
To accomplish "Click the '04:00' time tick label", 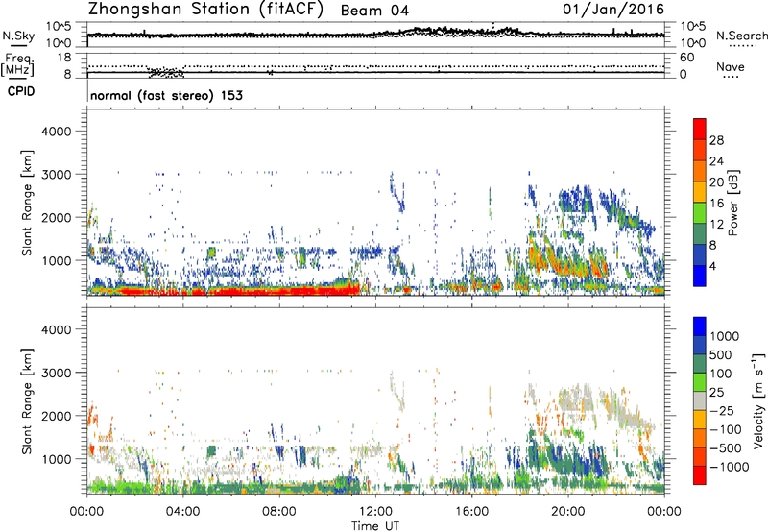I will tap(182, 512).
